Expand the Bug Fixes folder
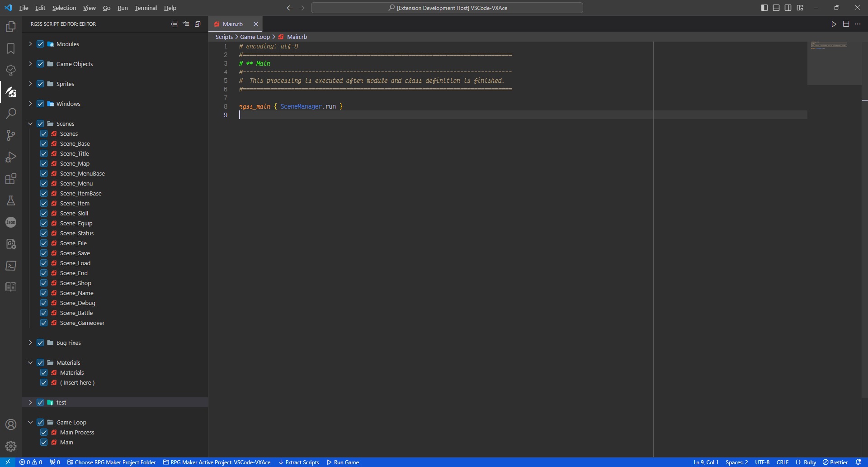This screenshot has height=467, width=868. pyautogui.click(x=30, y=343)
